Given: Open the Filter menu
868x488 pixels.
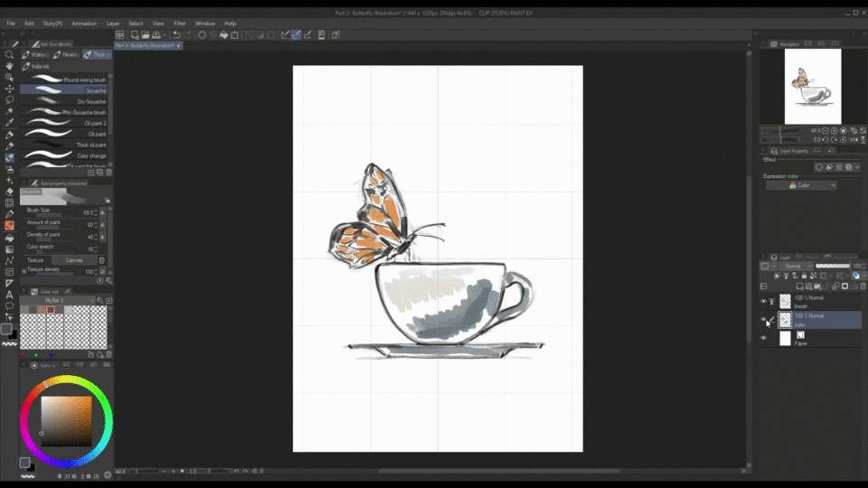Looking at the screenshot, I should tap(180, 23).
